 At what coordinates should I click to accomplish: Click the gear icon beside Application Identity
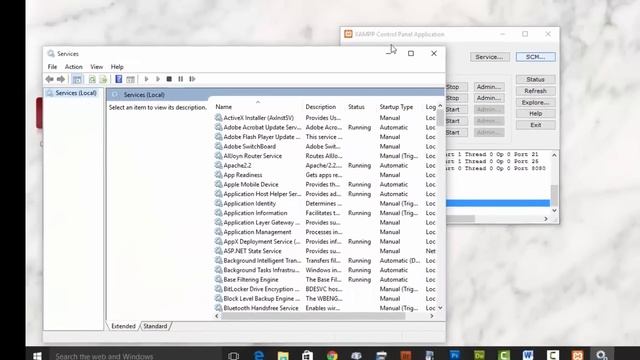point(218,203)
